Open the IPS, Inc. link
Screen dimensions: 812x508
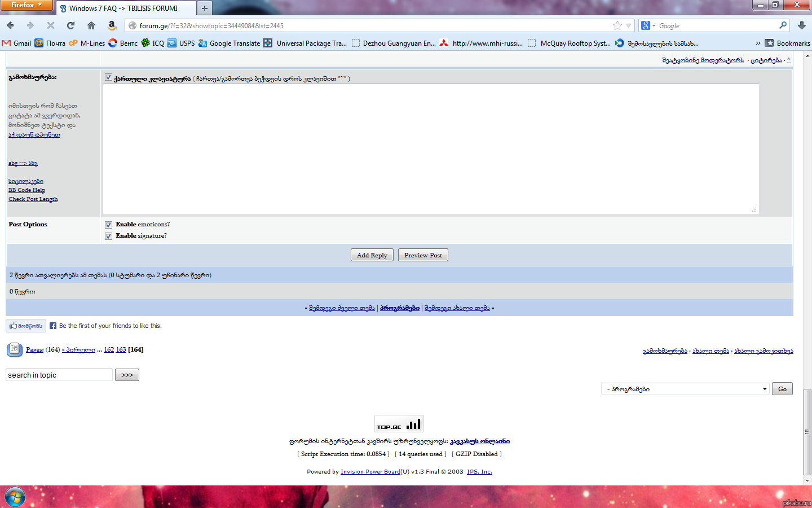point(479,472)
